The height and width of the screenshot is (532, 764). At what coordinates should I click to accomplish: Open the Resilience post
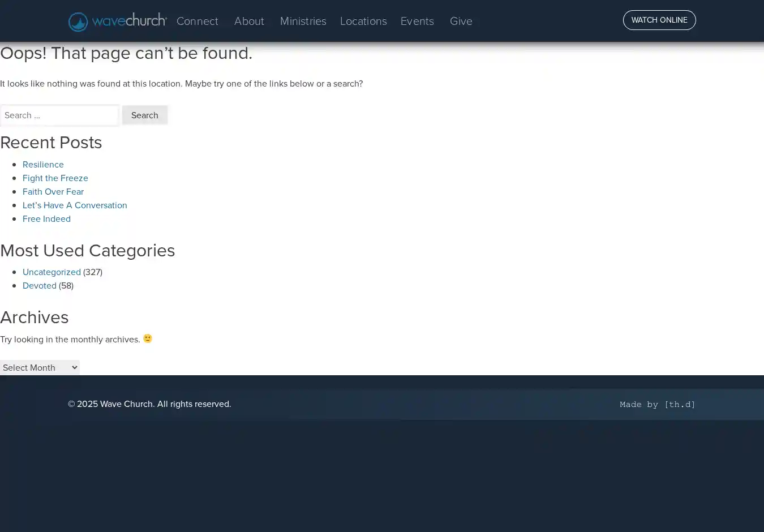click(x=43, y=165)
